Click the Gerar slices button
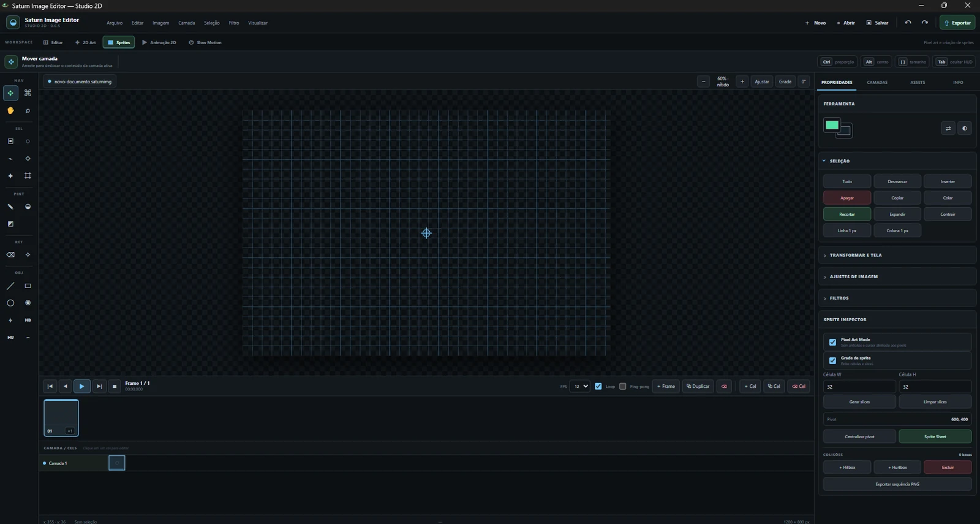 (x=859, y=402)
